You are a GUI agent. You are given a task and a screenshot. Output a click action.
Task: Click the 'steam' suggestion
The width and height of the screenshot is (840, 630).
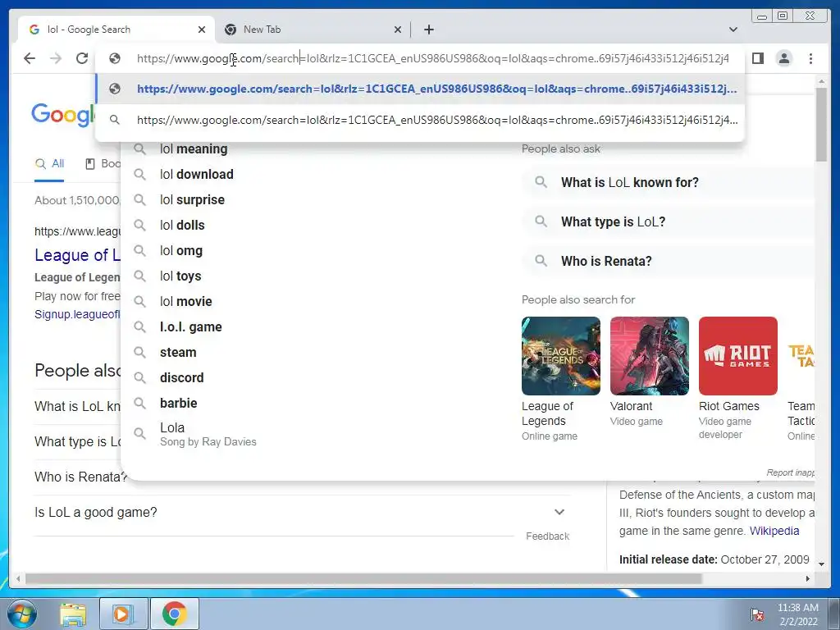(x=178, y=353)
